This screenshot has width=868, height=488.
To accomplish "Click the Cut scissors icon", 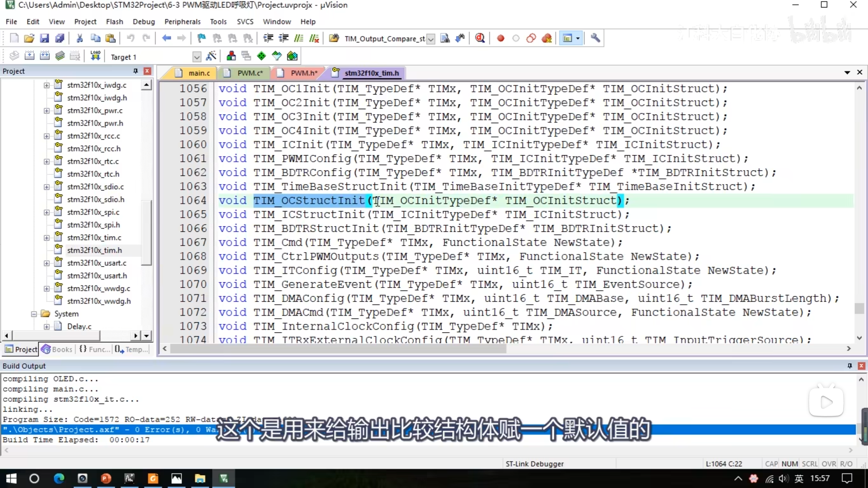I will [x=80, y=38].
